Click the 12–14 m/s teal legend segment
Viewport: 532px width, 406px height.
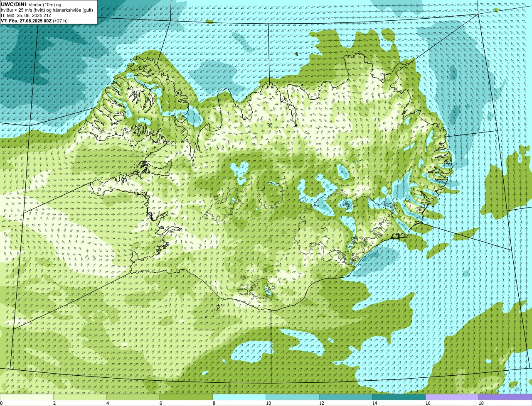click(x=346, y=397)
